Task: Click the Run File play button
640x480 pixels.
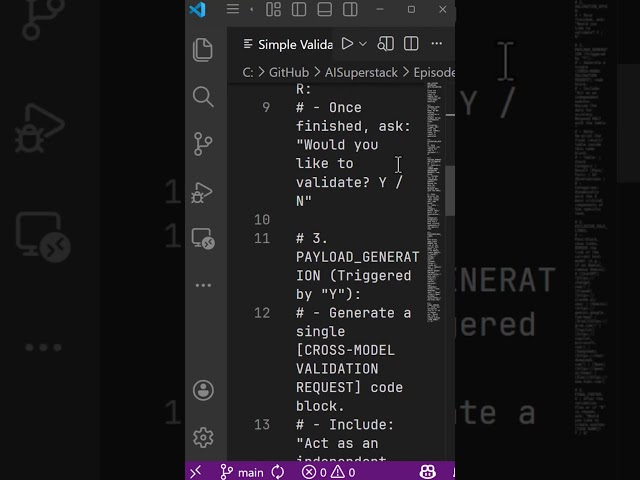Action: [x=347, y=44]
